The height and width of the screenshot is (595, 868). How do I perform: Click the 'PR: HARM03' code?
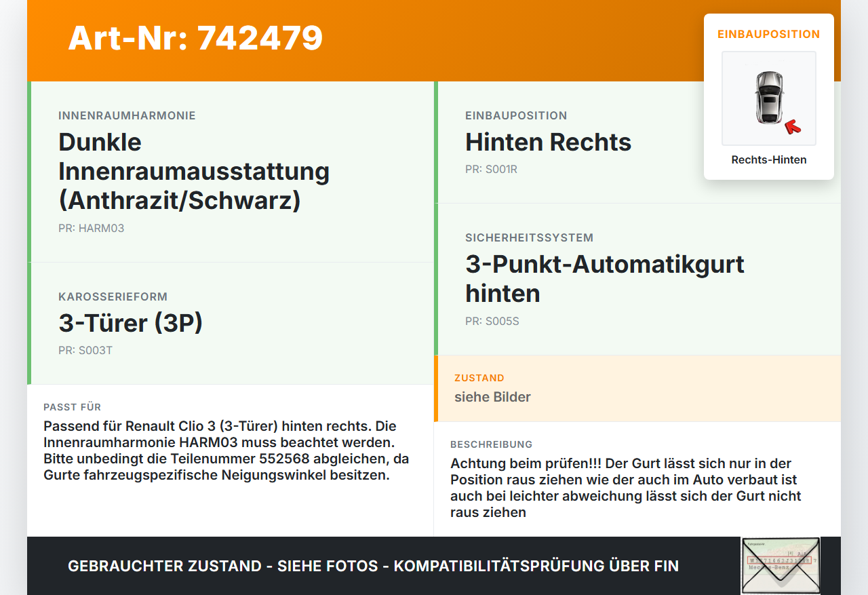tap(92, 228)
